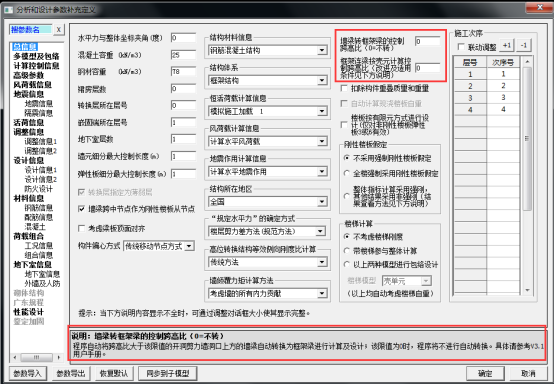
Task: Click the 参数导入 button
Action: tap(28, 373)
